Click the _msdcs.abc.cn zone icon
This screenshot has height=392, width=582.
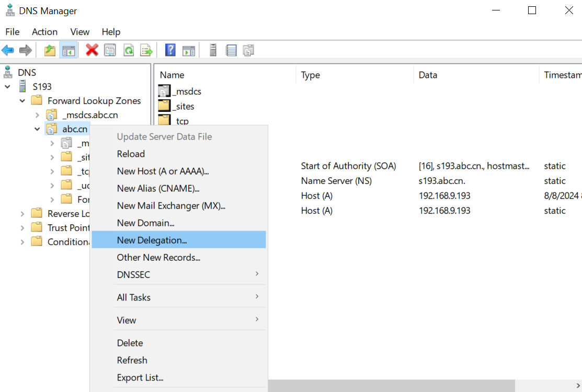point(52,115)
